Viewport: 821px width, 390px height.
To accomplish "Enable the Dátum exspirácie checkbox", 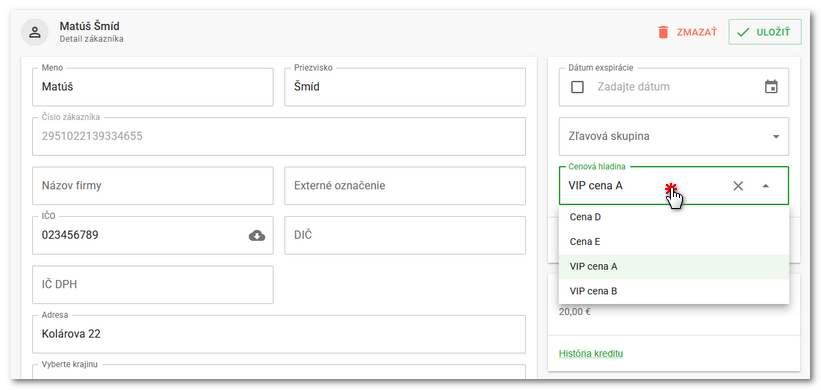I will tap(578, 87).
